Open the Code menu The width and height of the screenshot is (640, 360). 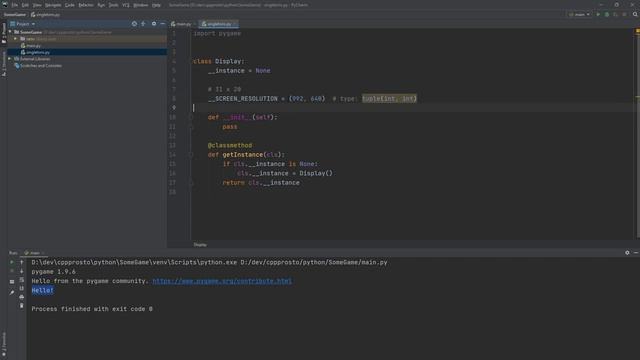pyautogui.click(x=70, y=5)
